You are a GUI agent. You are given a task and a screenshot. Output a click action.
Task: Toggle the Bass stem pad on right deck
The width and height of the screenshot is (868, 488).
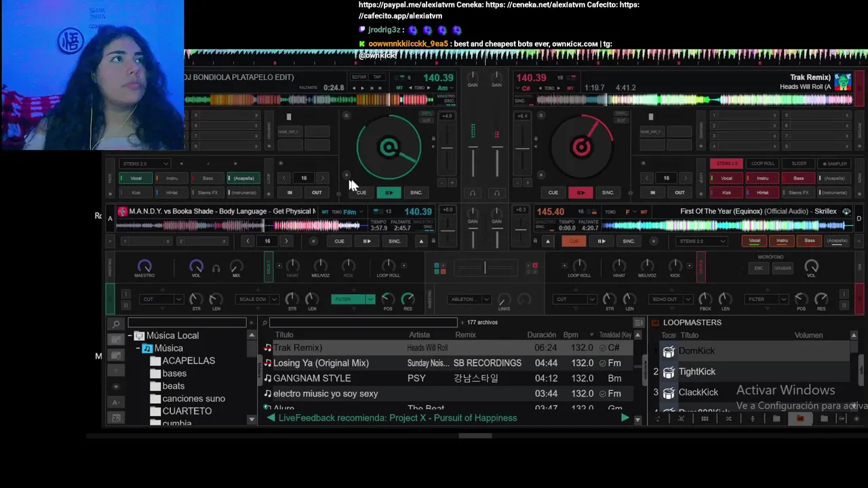(798, 178)
